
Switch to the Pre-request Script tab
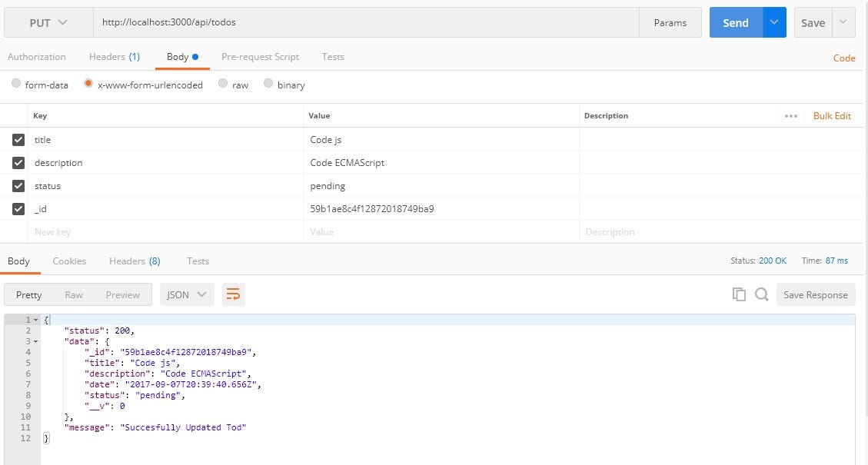261,56
